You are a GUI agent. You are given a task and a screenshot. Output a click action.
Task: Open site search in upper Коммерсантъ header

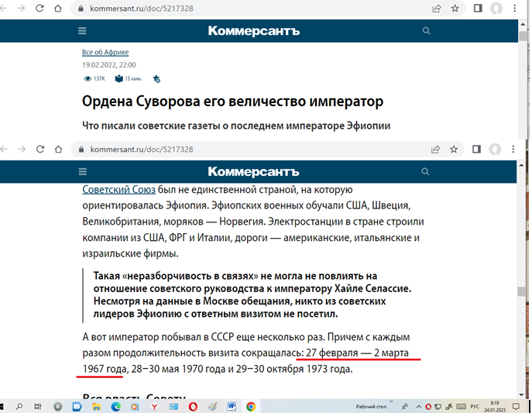(427, 31)
